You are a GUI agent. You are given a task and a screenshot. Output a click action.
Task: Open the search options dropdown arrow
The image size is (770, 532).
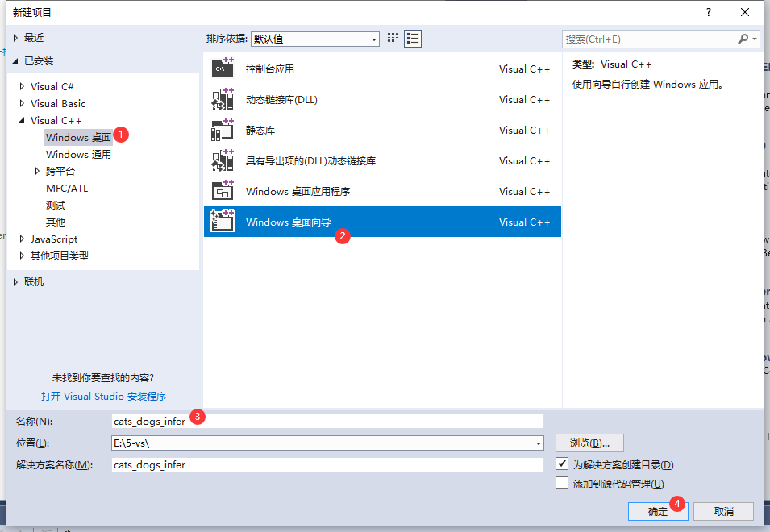(755, 39)
